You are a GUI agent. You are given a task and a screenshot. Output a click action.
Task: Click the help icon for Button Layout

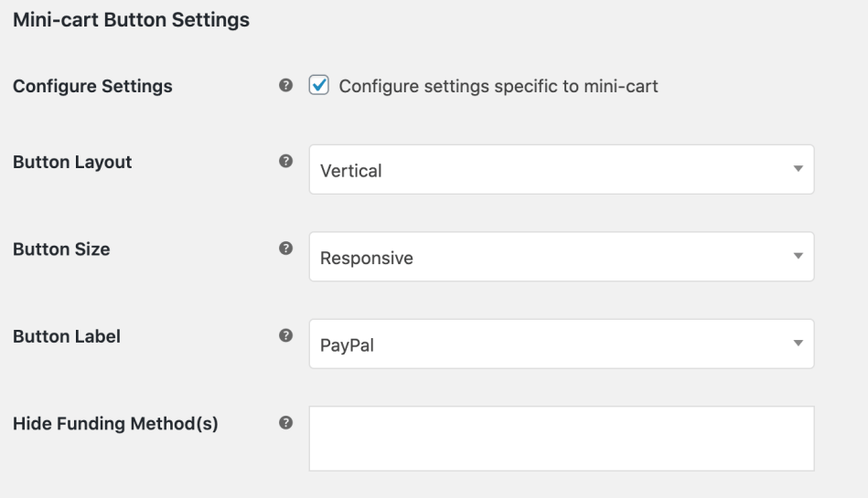[x=285, y=161]
